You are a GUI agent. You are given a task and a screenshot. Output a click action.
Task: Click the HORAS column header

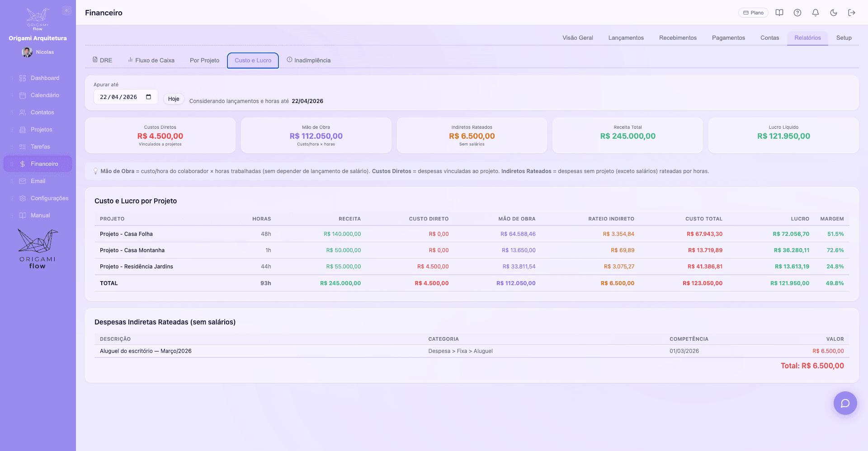(261, 219)
